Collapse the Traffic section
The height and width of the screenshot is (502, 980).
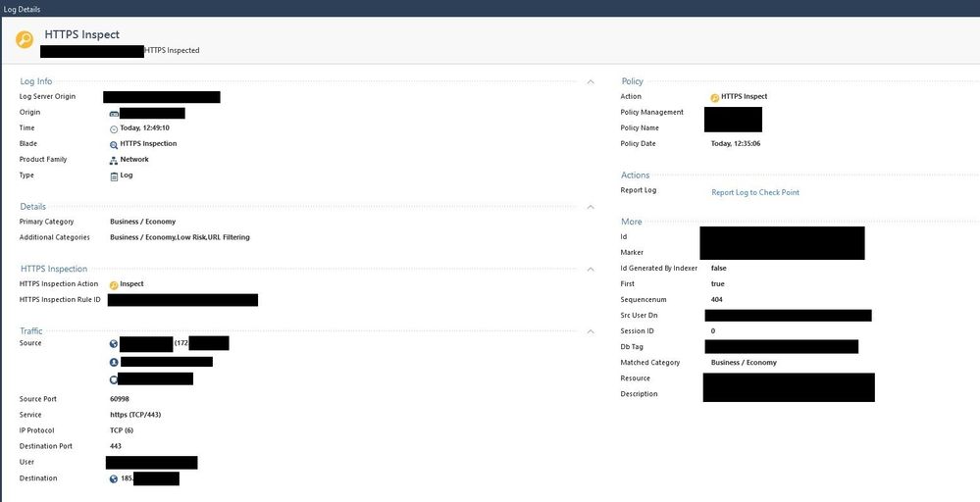click(x=590, y=331)
